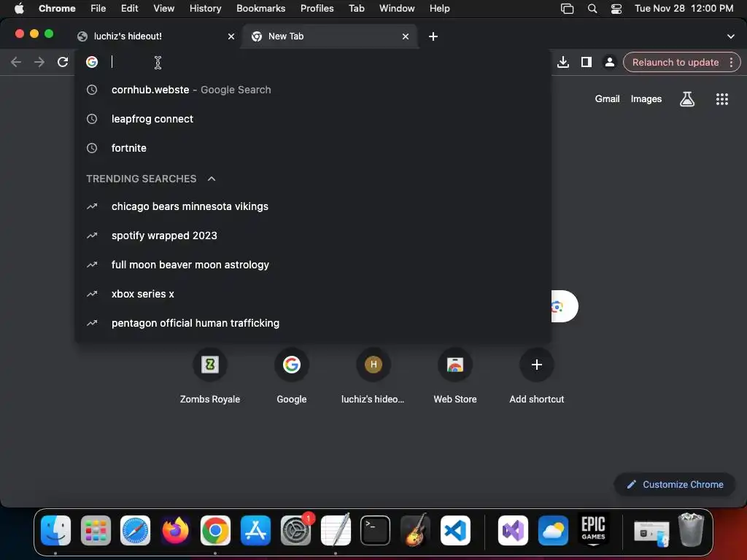Viewport: 747px width, 560px height.
Task: Open luchiz's hideout shortcut tile
Action: [373, 376]
